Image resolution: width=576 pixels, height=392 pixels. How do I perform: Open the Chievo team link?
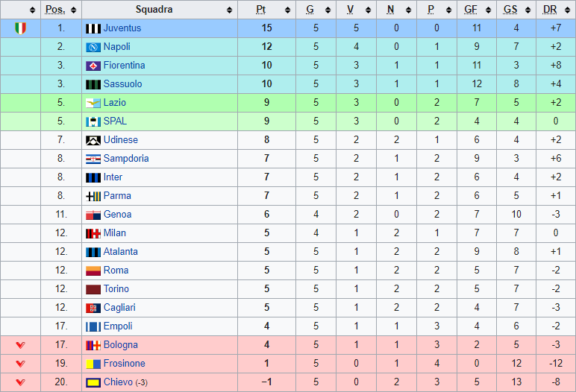(x=118, y=382)
